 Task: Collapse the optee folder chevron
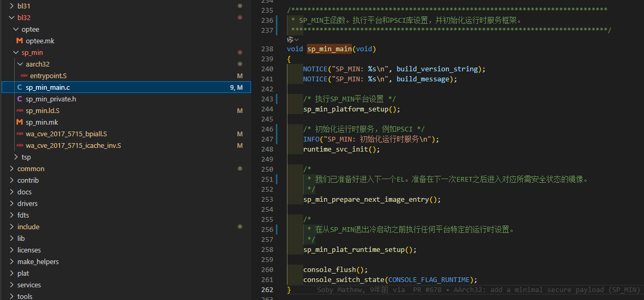coord(16,29)
